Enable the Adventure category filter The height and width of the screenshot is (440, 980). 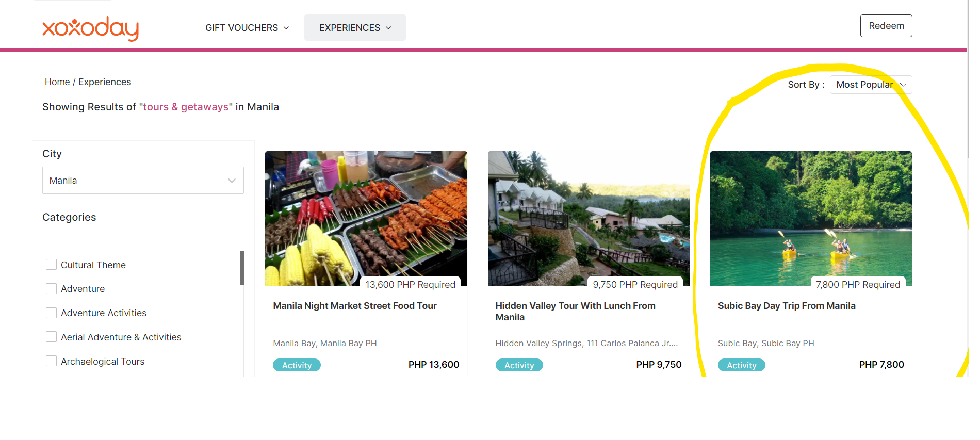tap(51, 289)
